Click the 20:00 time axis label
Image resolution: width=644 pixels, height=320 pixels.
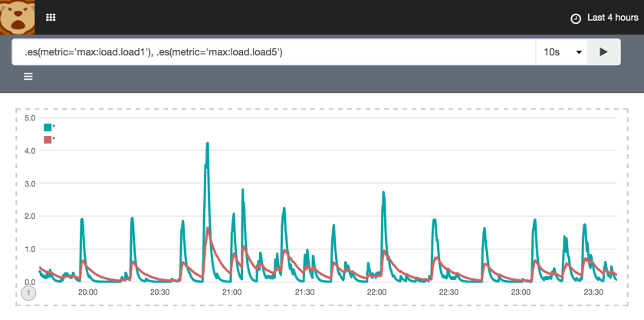point(87,292)
